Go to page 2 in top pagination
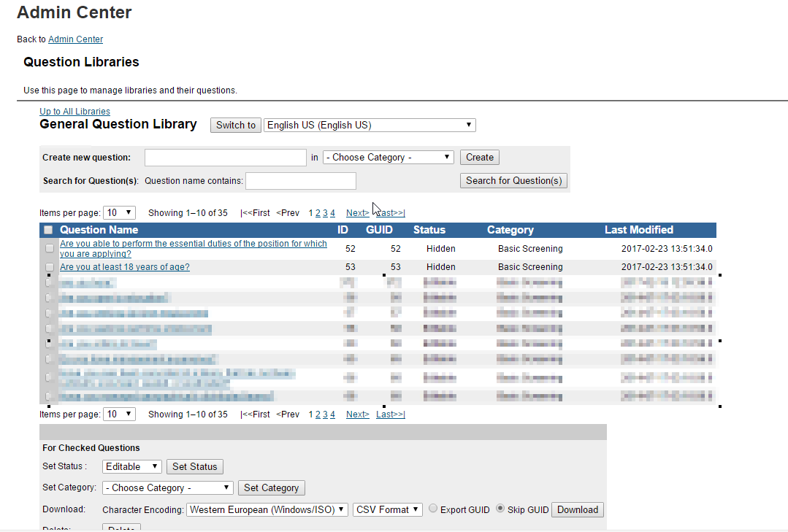 318,213
